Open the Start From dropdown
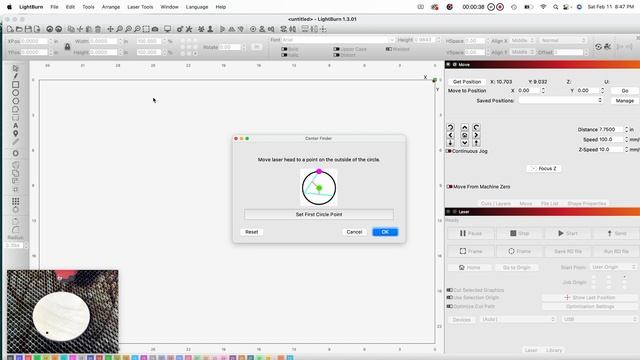This screenshot has width=640, height=360. point(613,267)
